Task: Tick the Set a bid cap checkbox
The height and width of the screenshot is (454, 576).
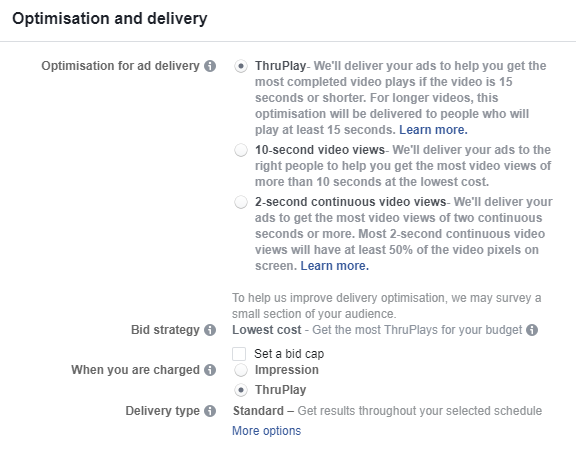Action: click(x=239, y=354)
